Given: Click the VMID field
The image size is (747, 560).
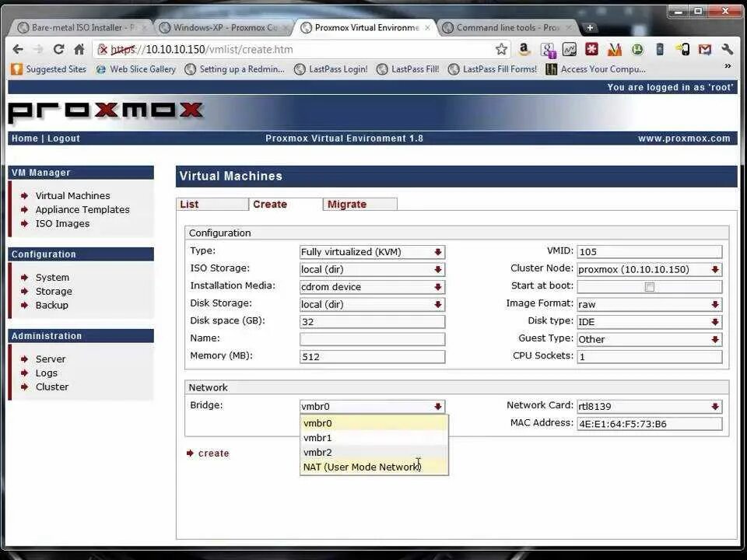Looking at the screenshot, I should tap(649, 252).
